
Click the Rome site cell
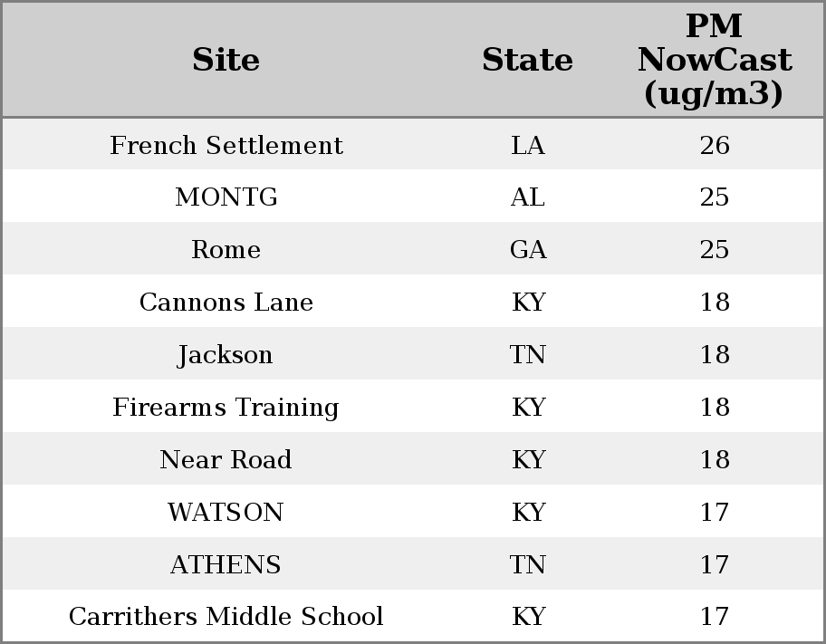tap(226, 250)
